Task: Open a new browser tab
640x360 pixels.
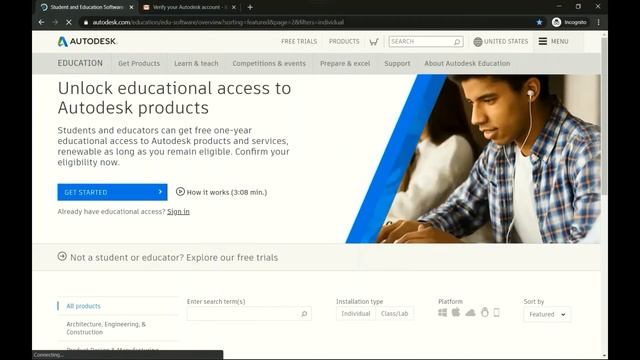Action: (250, 7)
